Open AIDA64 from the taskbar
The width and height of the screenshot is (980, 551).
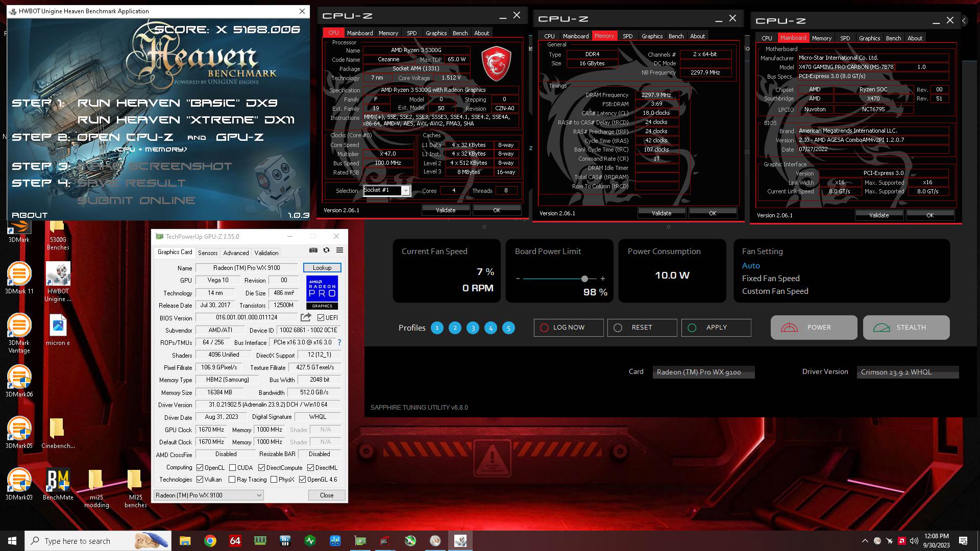click(235, 541)
